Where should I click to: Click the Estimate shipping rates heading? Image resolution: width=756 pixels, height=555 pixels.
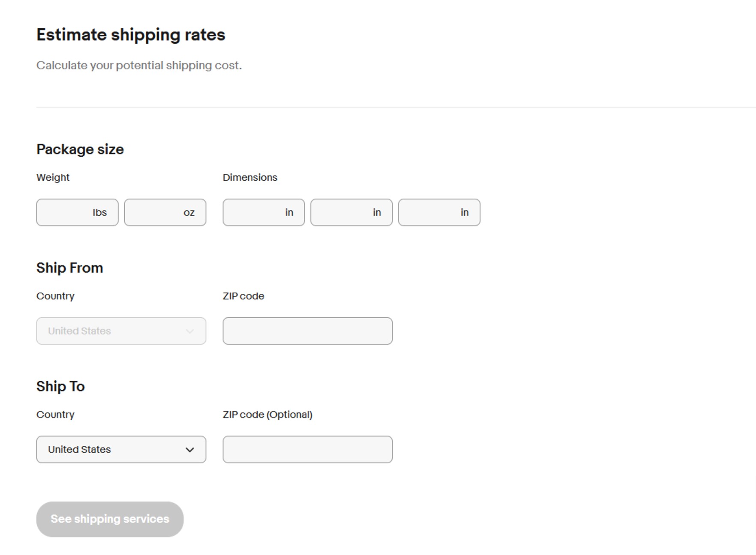tap(131, 34)
